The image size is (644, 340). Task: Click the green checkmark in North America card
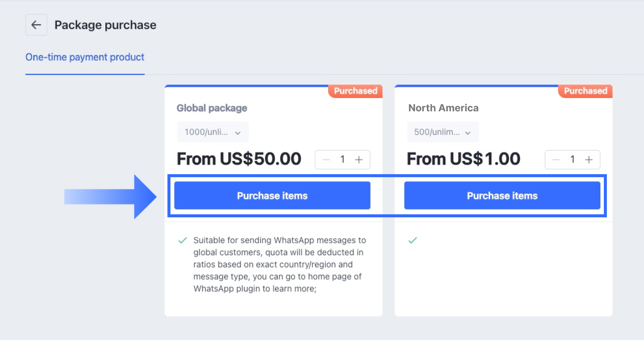pyautogui.click(x=413, y=240)
